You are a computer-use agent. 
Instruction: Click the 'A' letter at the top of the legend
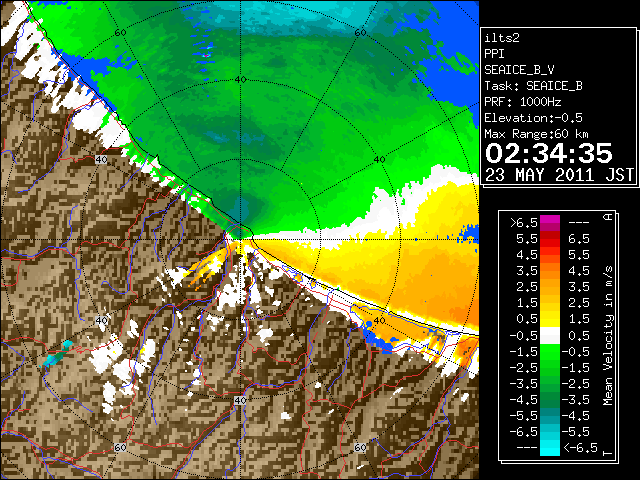(608, 216)
